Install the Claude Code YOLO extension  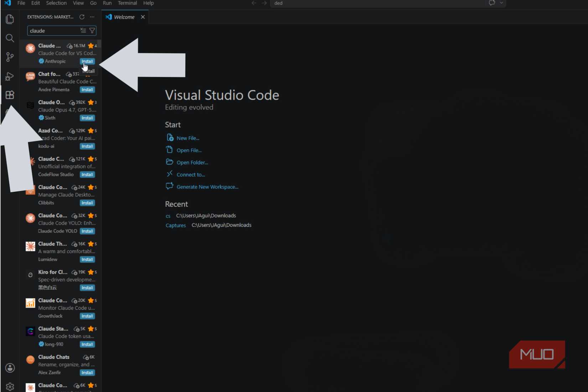[87, 231]
